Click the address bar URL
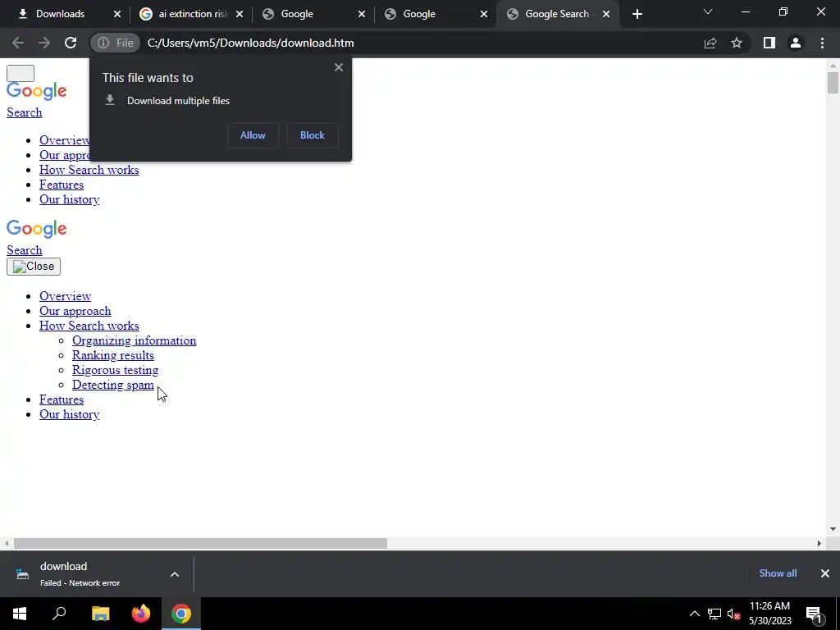Screen dimensions: 840x630 coord(251,43)
